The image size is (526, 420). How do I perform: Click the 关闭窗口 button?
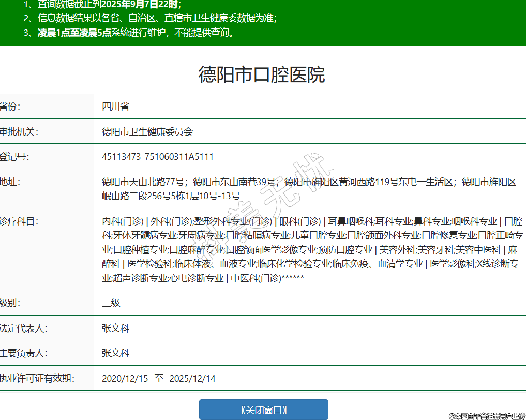tap(263, 410)
